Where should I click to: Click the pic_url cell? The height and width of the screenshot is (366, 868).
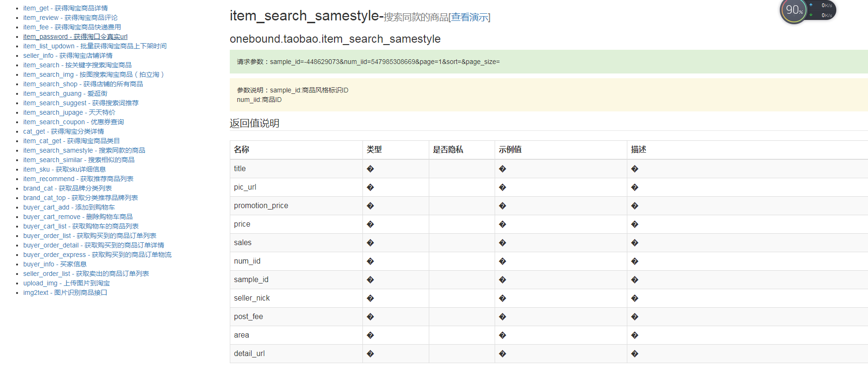point(296,187)
